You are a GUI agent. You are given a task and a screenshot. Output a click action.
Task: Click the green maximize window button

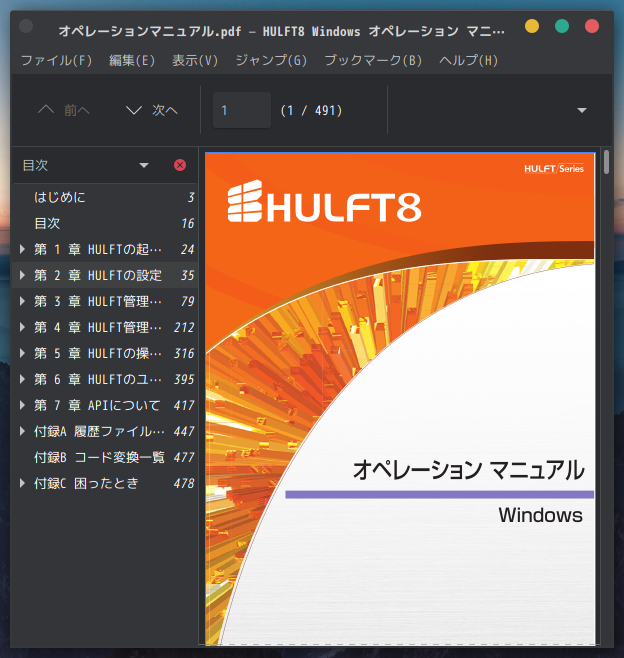tap(562, 26)
